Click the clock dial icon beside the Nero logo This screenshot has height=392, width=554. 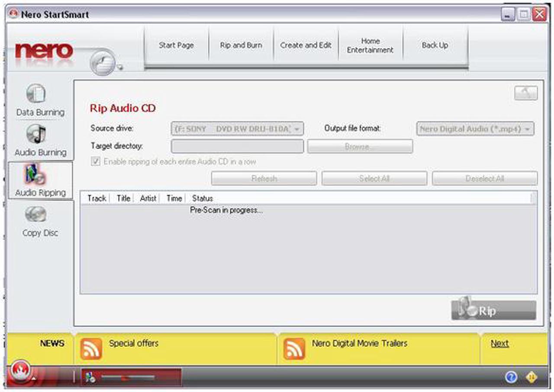point(103,61)
